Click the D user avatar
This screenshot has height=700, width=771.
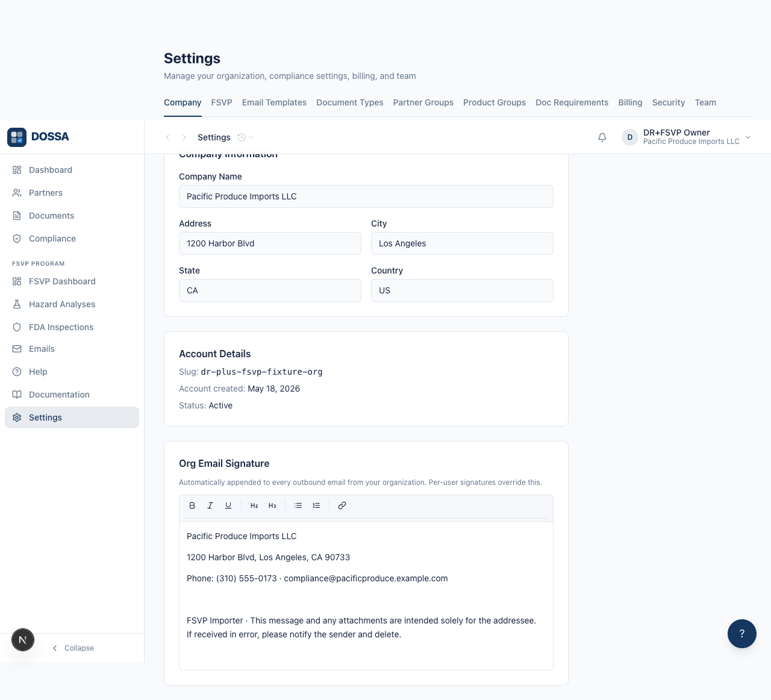click(x=630, y=137)
